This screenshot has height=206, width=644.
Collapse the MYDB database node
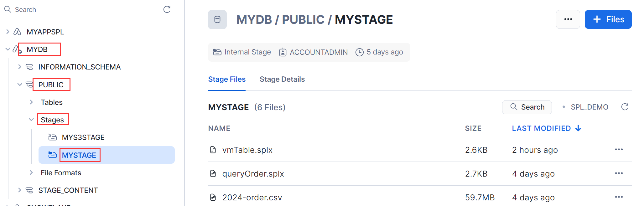(8, 49)
